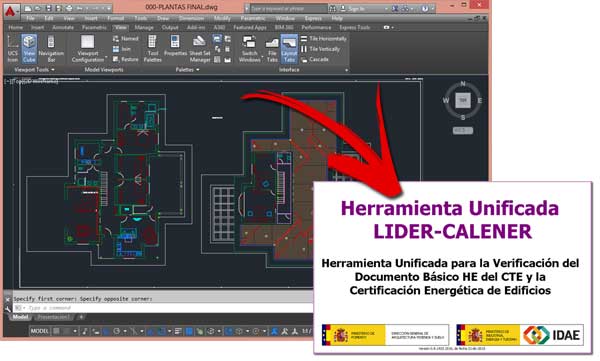This screenshot has height=361, width=600.
Task: Toggle the File Tabs button
Action: (x=272, y=49)
